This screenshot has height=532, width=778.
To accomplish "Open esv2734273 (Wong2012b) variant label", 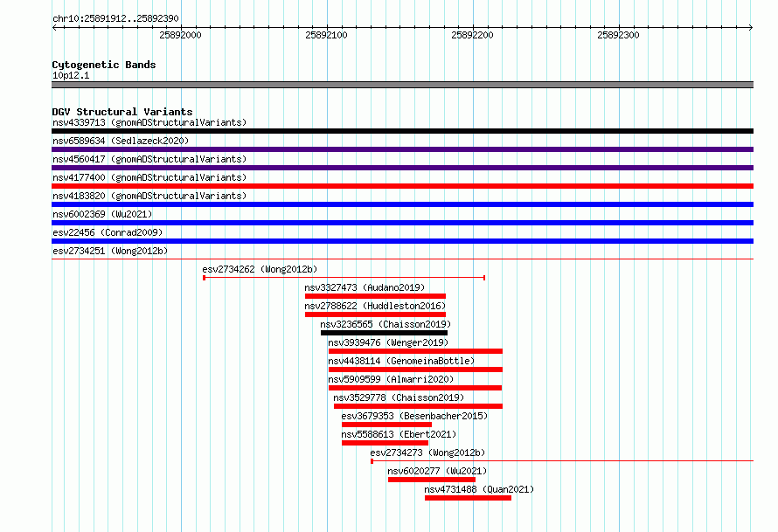I will pyautogui.click(x=427, y=453).
